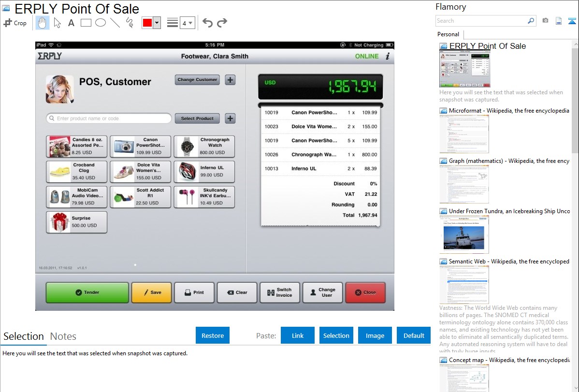
Task: Choose the arrow pointer tool
Action: coord(57,23)
